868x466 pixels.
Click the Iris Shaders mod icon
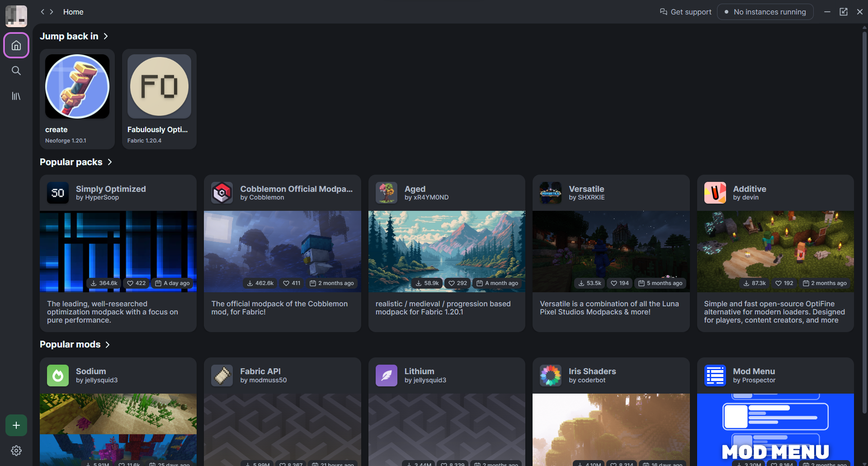coord(551,376)
